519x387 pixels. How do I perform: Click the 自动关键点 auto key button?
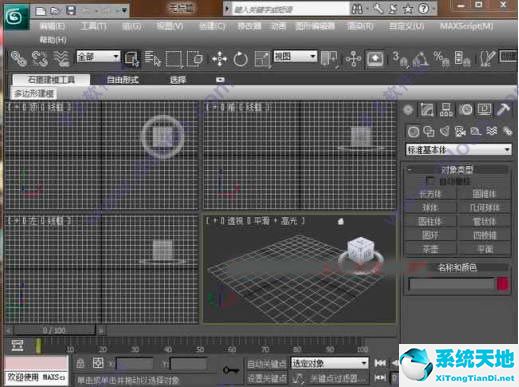coord(267,364)
